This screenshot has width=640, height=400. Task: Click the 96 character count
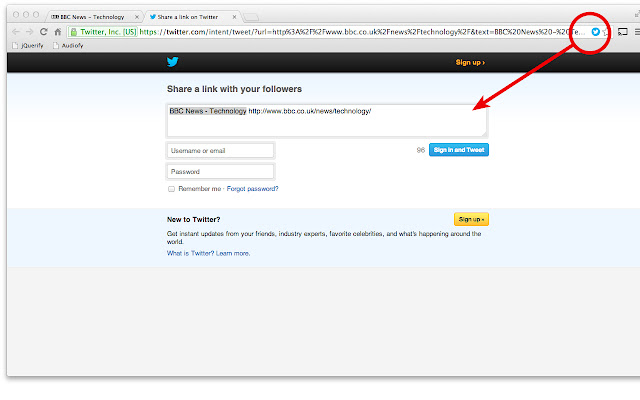(420, 150)
